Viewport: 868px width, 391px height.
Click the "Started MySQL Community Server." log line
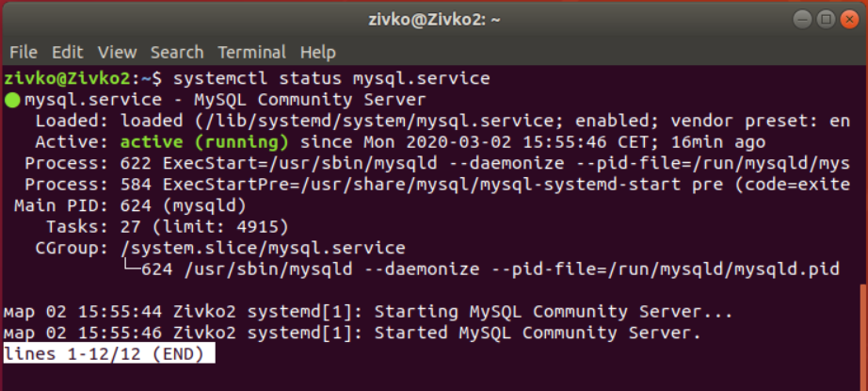(x=538, y=333)
